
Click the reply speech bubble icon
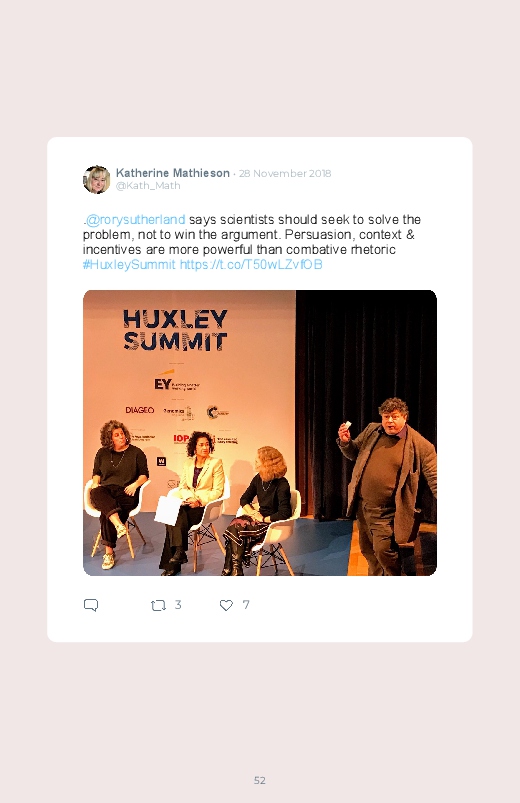pos(91,605)
